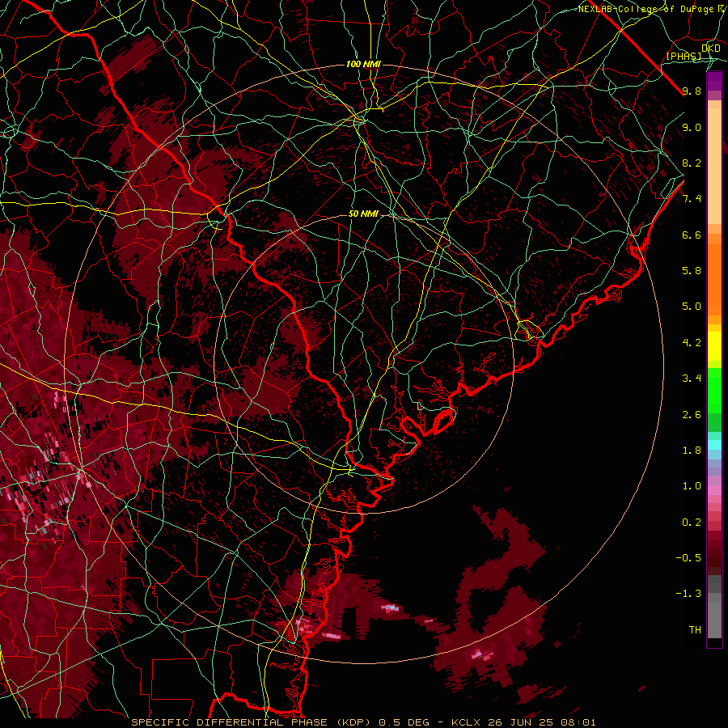Click the -0.5 value on the color scale

(688, 558)
